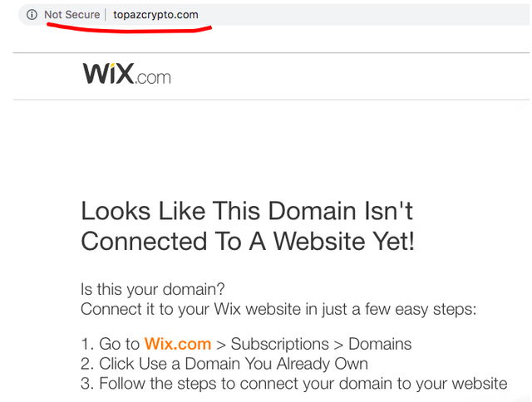Open the Not Secure connection warning
The width and height of the screenshot is (532, 402).
[72, 15]
